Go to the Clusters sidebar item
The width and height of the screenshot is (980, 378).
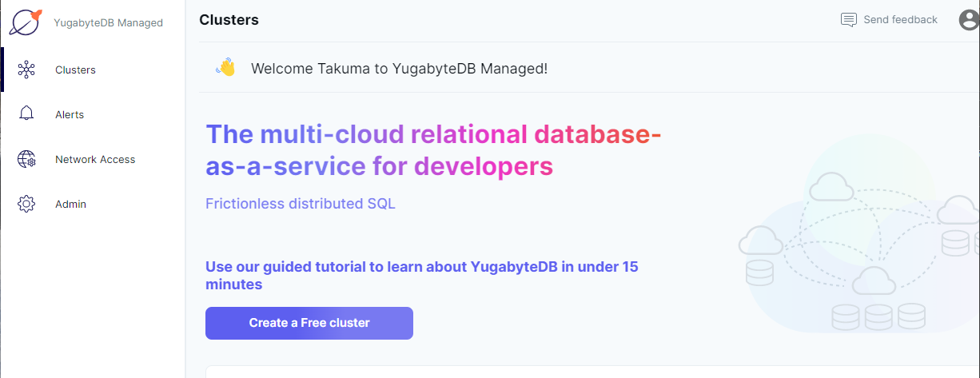click(x=75, y=70)
